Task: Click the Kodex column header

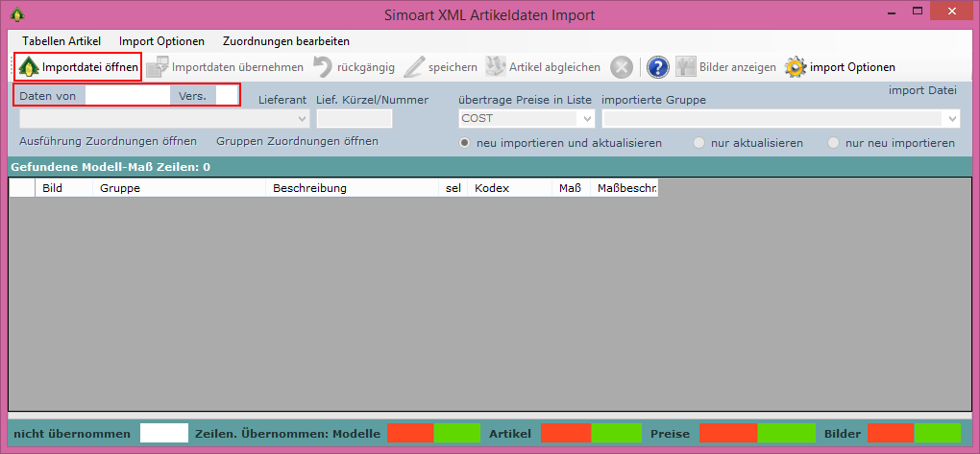Action: tap(509, 188)
